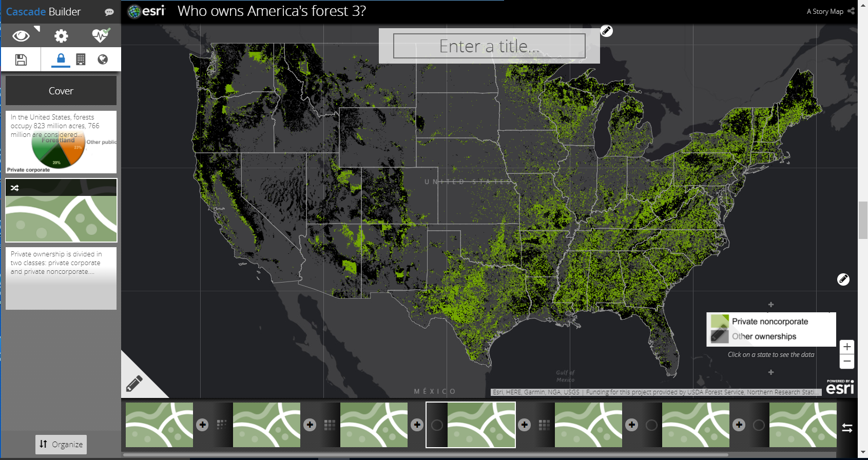Select the first view thumbnail in bottom strip
This screenshot has width=868, height=460.
click(160, 425)
